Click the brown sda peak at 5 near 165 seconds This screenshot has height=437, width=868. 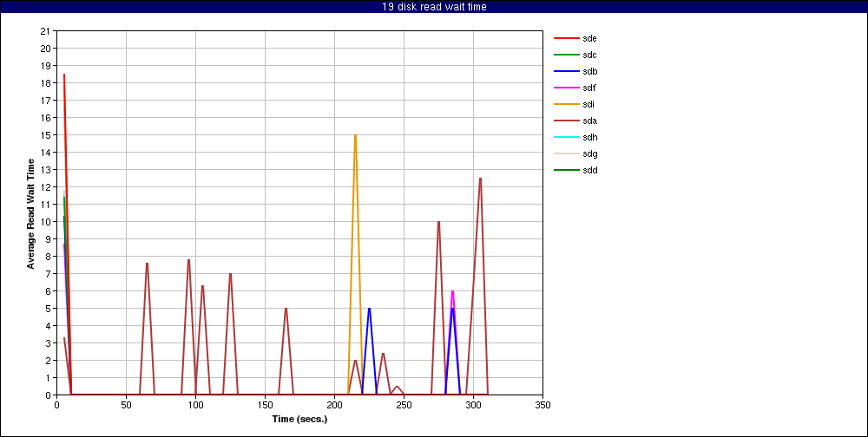(286, 308)
